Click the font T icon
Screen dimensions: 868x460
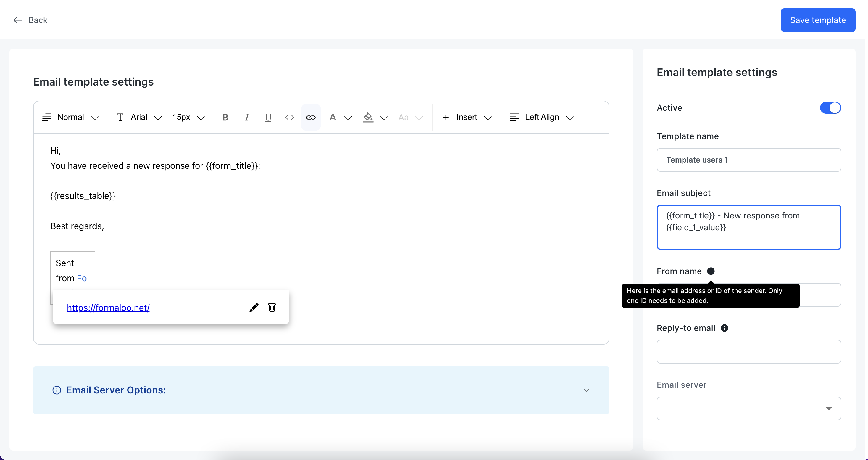(x=120, y=117)
